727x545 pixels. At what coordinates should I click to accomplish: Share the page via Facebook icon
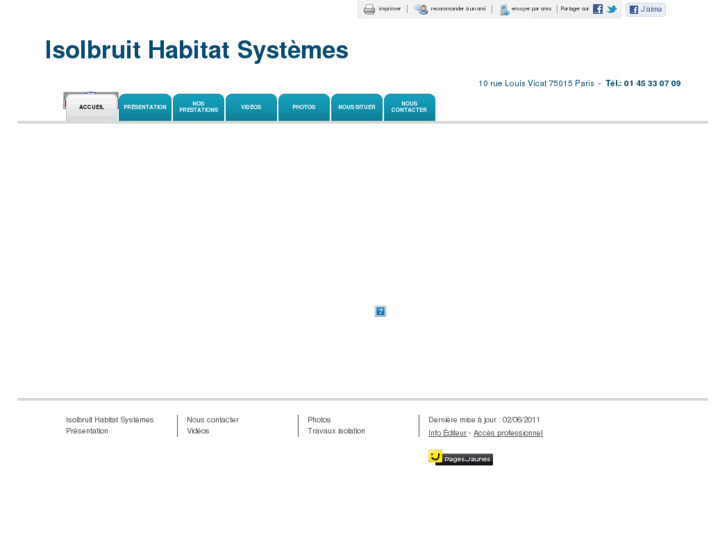point(598,9)
